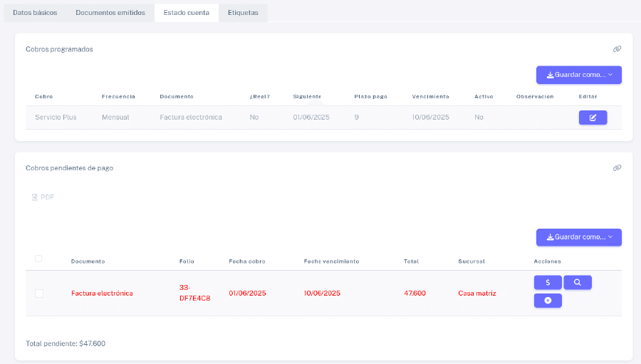Click the circled X cancel button
This screenshot has height=364, width=641.
(x=548, y=301)
